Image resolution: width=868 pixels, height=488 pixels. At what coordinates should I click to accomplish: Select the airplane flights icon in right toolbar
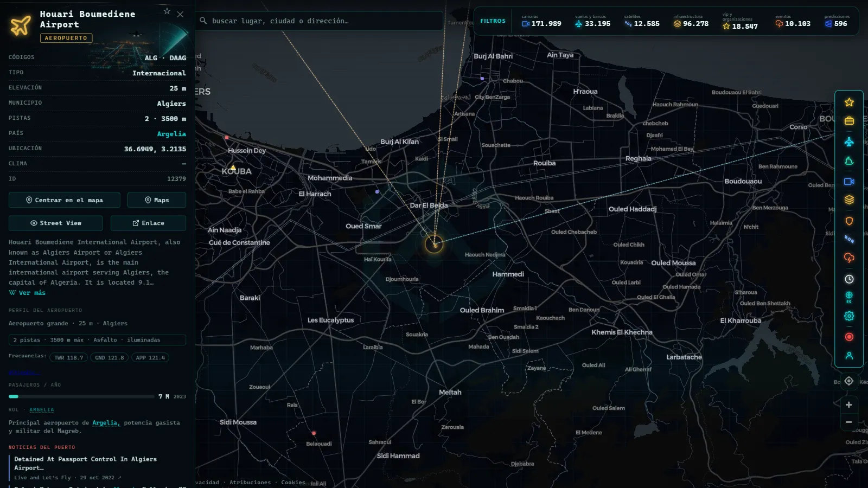(849, 142)
